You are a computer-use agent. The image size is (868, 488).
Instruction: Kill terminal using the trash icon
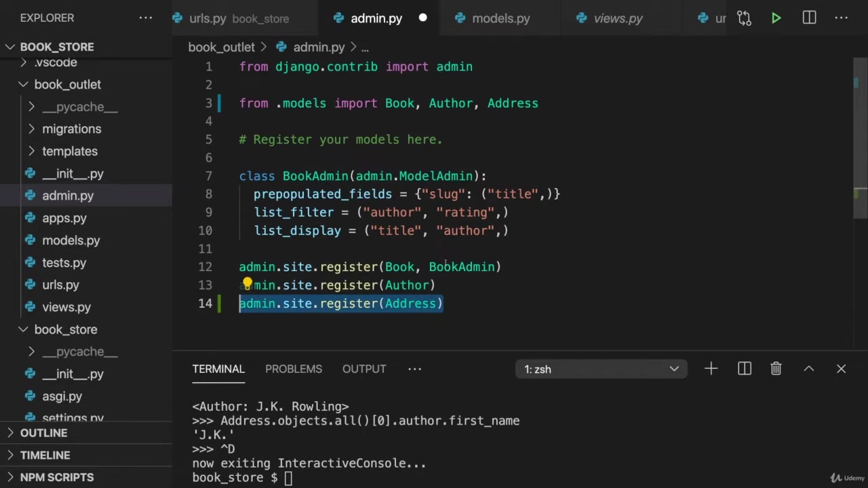[776, 369]
